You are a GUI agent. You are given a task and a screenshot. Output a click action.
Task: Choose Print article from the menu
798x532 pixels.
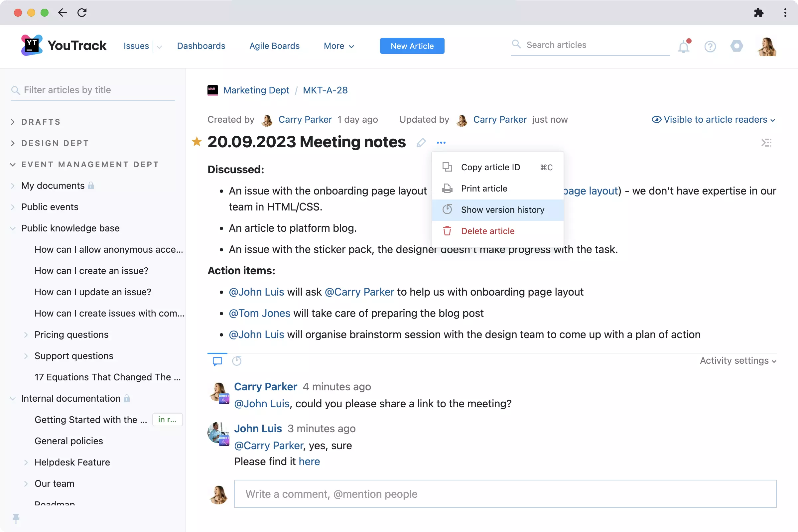click(x=497, y=189)
